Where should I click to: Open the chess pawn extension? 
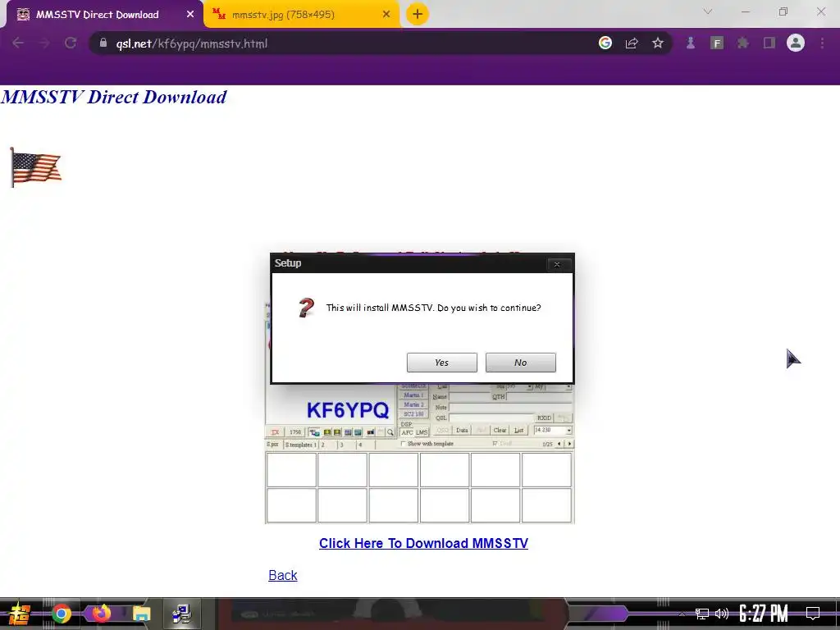(691, 43)
